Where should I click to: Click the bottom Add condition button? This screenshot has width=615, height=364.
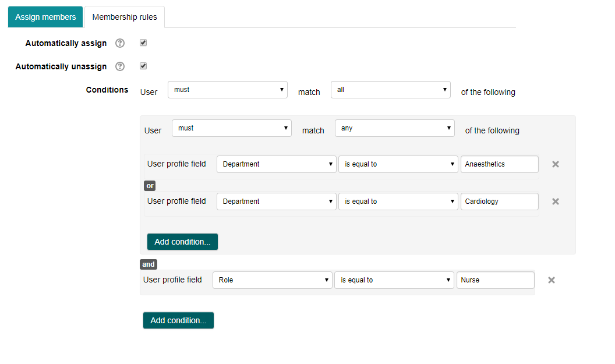178,320
